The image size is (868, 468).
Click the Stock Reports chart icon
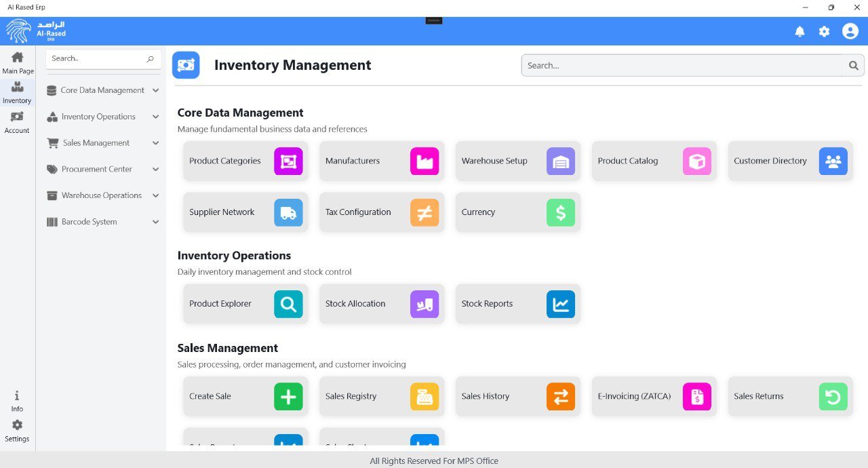[560, 305]
